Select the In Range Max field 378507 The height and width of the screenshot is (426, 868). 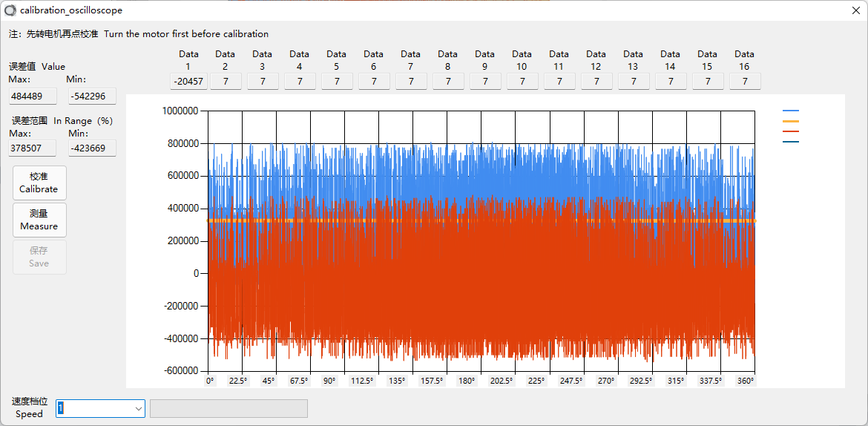pyautogui.click(x=33, y=148)
